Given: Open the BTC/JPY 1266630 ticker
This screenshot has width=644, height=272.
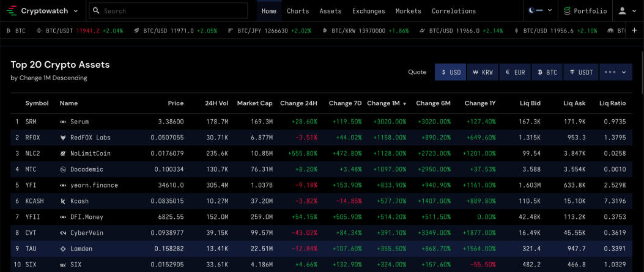Looking at the screenshot, I should click(x=270, y=31).
